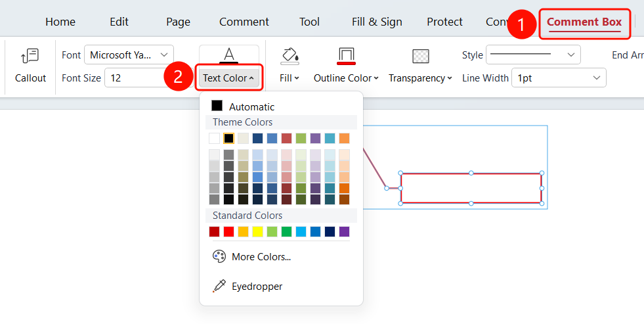
Task: Open the Line Width dropdown showing 1pt
Action: tap(559, 78)
